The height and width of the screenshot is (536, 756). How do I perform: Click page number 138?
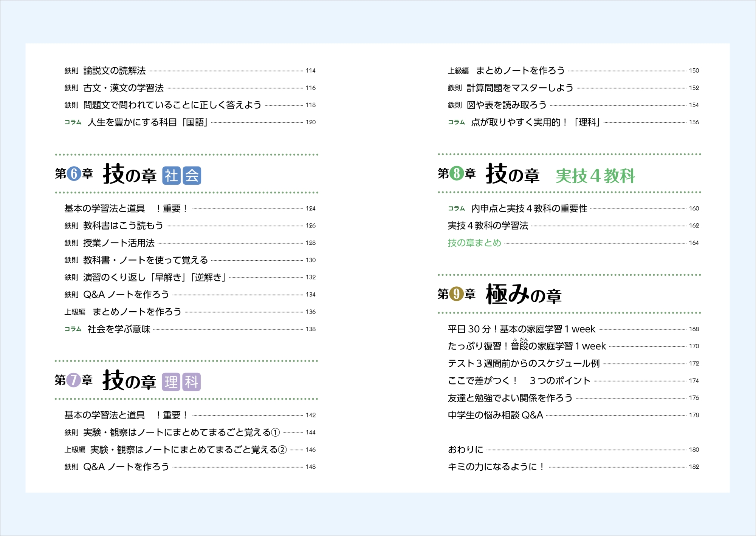[311, 329]
